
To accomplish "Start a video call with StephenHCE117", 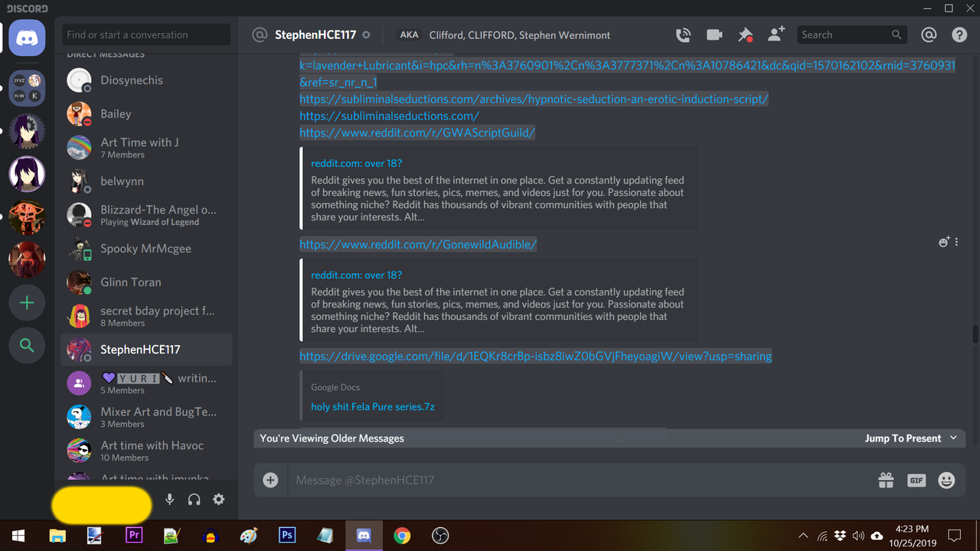I will [x=714, y=34].
